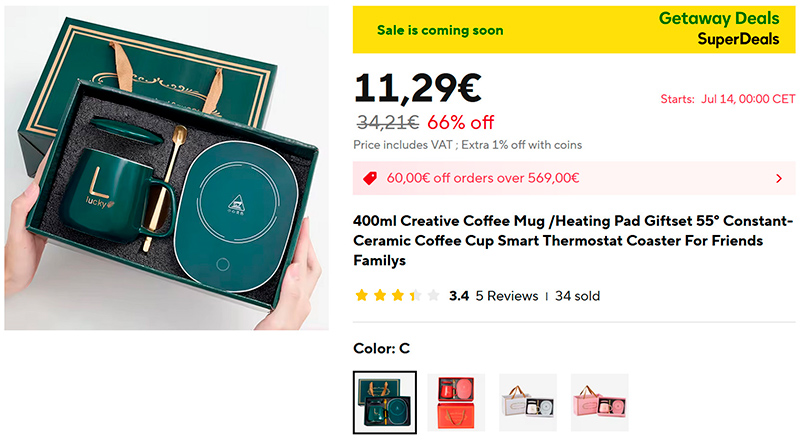Click the main product image
The height and width of the screenshot is (443, 800).
point(166,168)
